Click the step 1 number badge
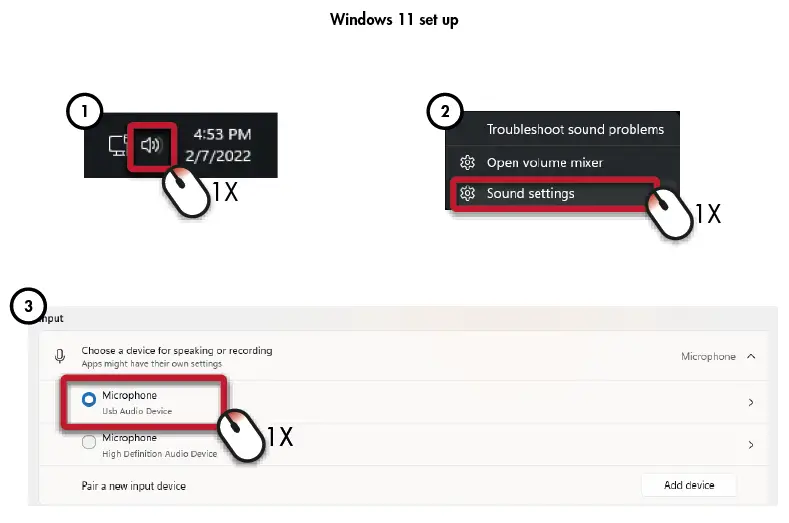The width and height of the screenshot is (789, 523). (x=85, y=112)
